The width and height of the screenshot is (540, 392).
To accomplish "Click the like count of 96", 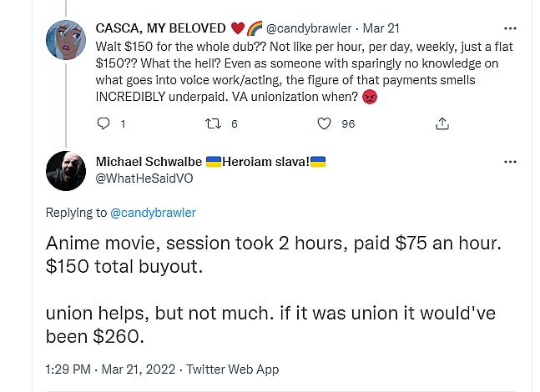I will (348, 123).
